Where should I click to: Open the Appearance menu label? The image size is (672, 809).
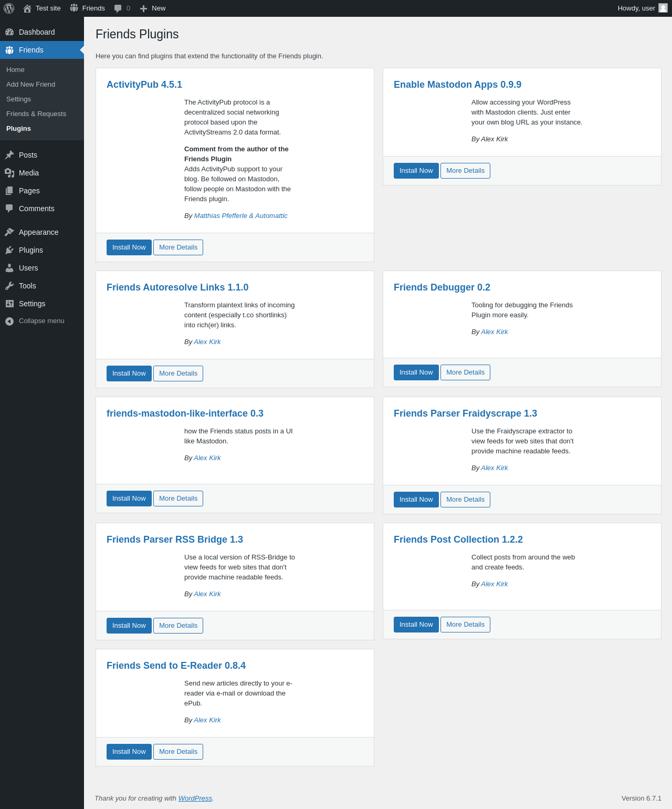38,232
